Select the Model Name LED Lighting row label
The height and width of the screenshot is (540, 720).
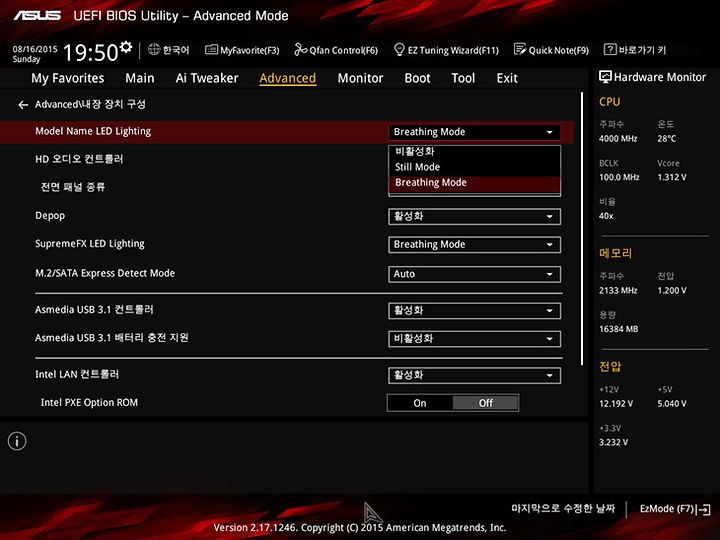[x=93, y=131]
